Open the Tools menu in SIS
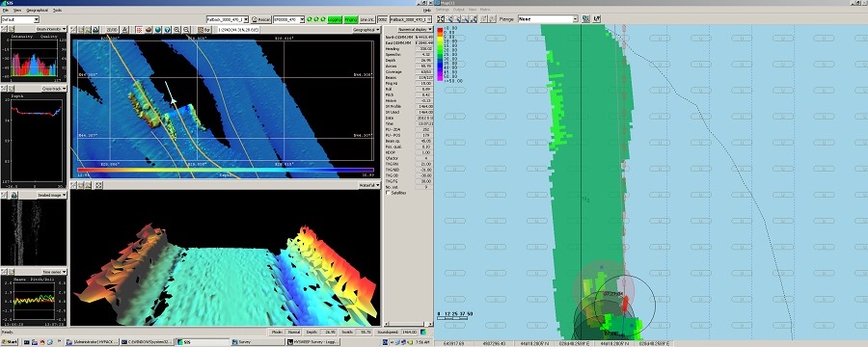Screen dimensions: 868x347 (x=57, y=10)
